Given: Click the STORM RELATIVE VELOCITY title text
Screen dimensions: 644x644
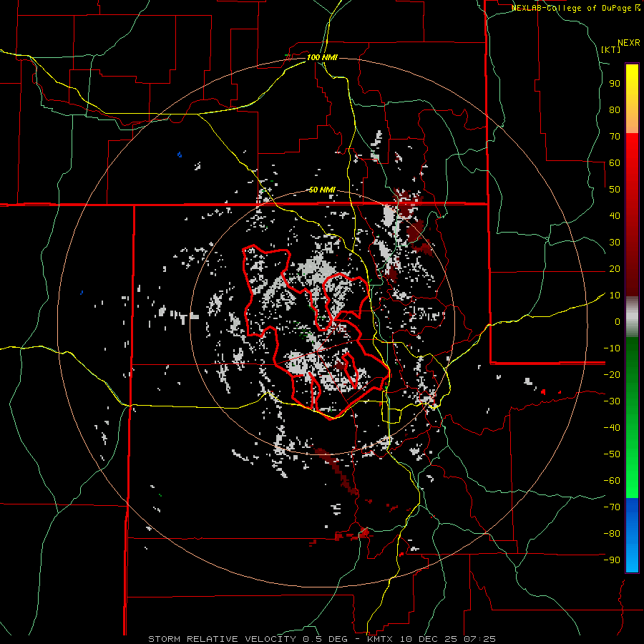Looking at the screenshot, I should coord(222,638).
